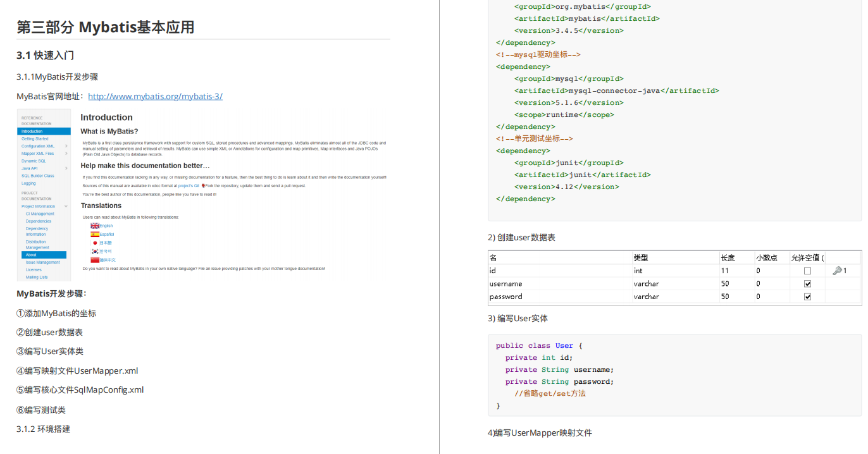Viewport: 868px width, 454px height.
Task: Open CI Management in the docs sidebar
Action: pyautogui.click(x=40, y=214)
